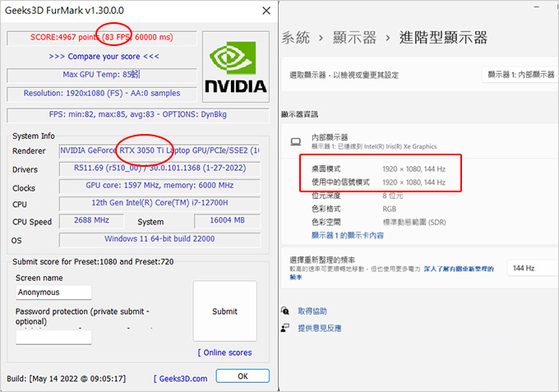Viewport: 559px width, 392px height.
Task: Close the FurMark score dialog
Action: (x=266, y=11)
